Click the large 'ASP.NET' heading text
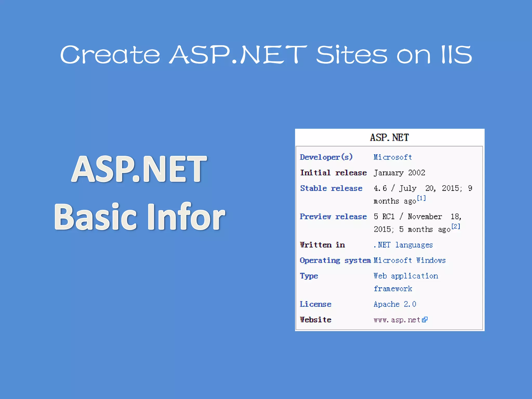This screenshot has width=532, height=399. [x=139, y=169]
